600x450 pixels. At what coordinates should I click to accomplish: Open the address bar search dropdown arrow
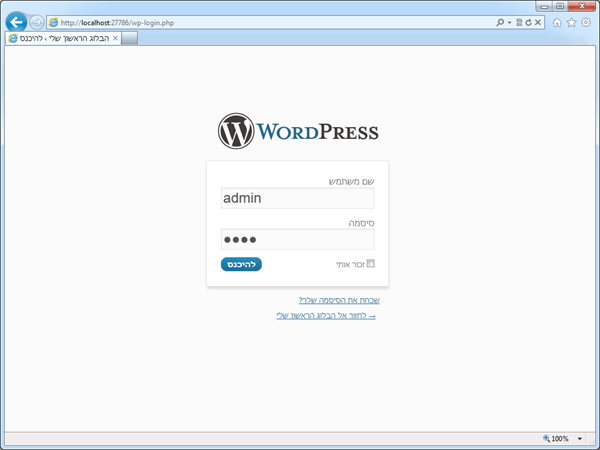point(509,23)
